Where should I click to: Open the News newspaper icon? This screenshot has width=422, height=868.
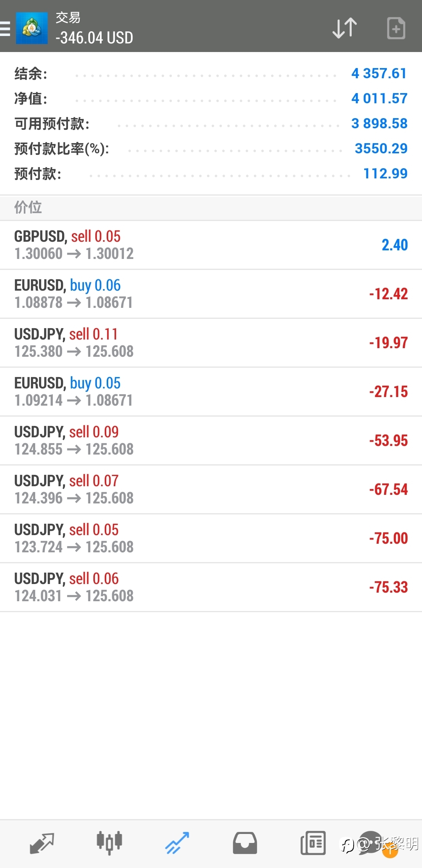point(313,843)
